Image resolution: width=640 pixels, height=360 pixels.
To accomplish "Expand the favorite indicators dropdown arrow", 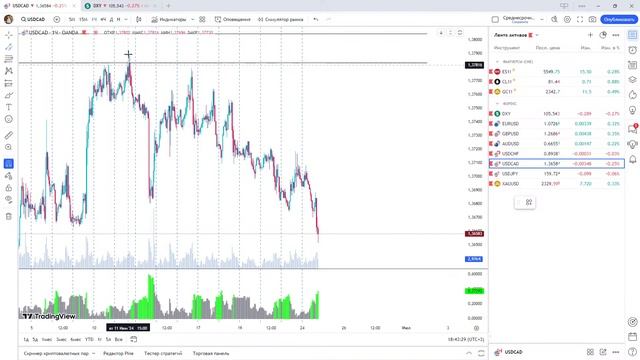I will 193,19.
